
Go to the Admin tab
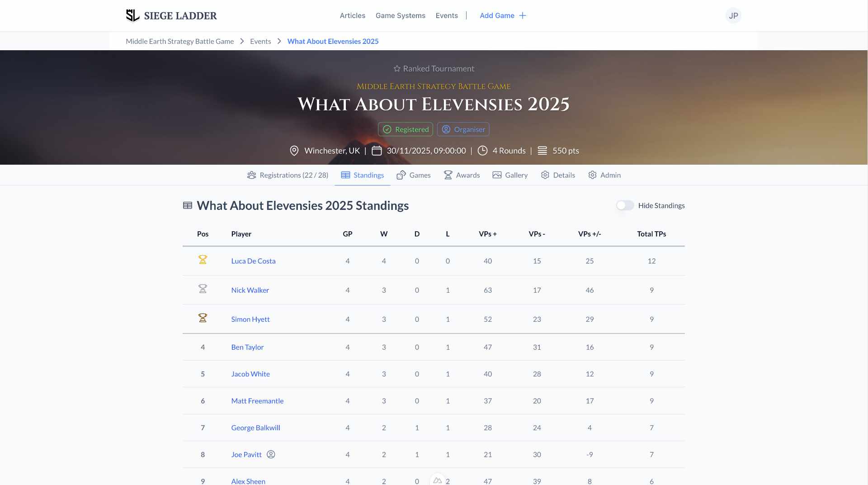(604, 175)
